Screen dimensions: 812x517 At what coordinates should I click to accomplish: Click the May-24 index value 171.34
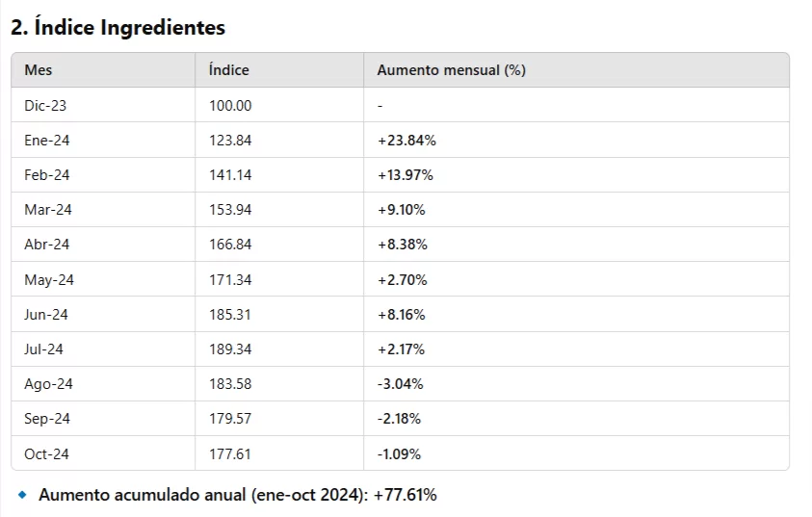(x=230, y=280)
